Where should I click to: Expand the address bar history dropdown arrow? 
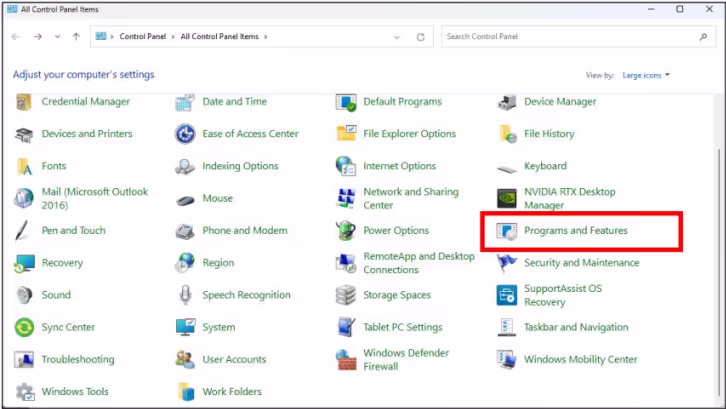click(396, 37)
